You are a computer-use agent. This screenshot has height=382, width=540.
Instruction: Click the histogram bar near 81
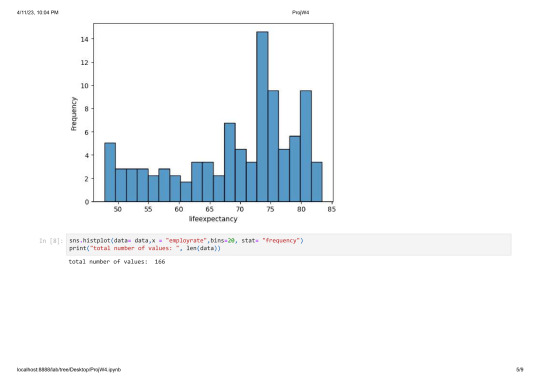pyautogui.click(x=306, y=146)
